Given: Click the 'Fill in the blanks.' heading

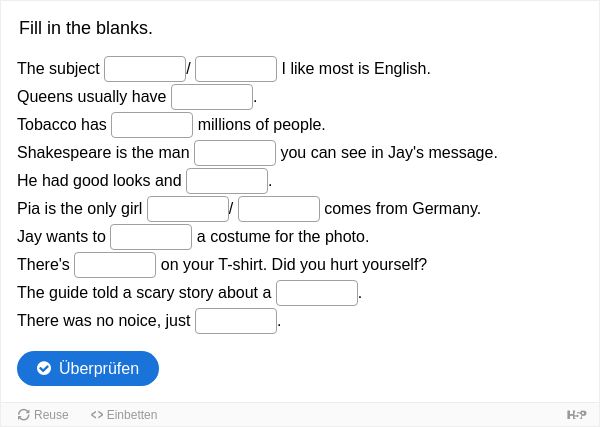Looking at the screenshot, I should click(86, 28).
